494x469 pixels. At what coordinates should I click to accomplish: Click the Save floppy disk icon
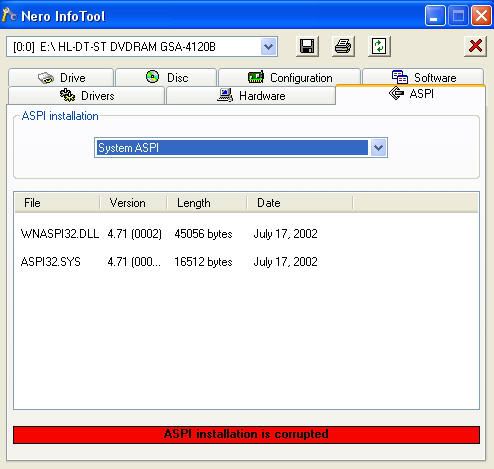tap(307, 46)
